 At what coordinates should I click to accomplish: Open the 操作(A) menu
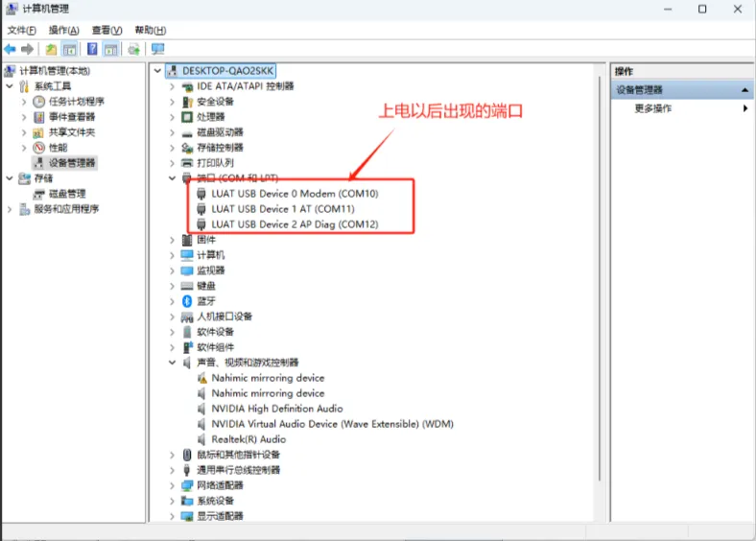pyautogui.click(x=63, y=31)
